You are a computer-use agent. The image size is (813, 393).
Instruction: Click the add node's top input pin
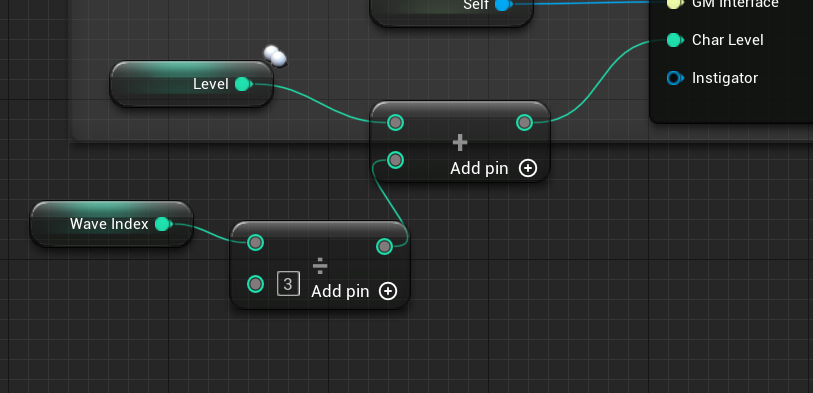396,123
